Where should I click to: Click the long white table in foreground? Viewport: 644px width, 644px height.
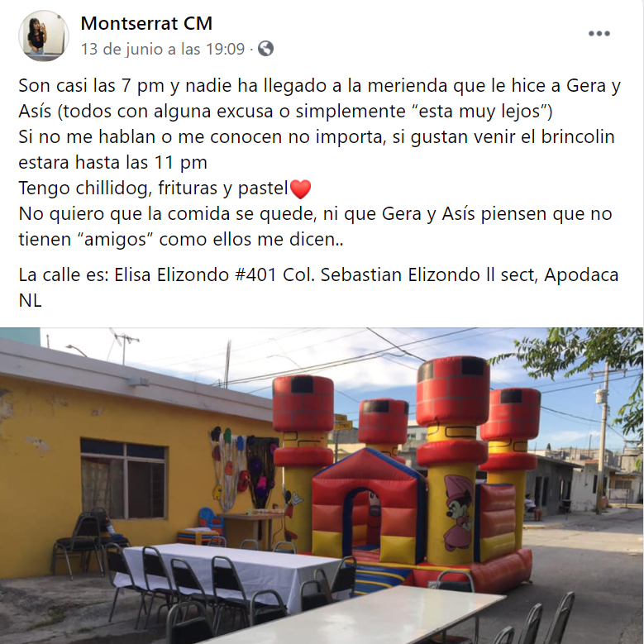click(x=361, y=616)
